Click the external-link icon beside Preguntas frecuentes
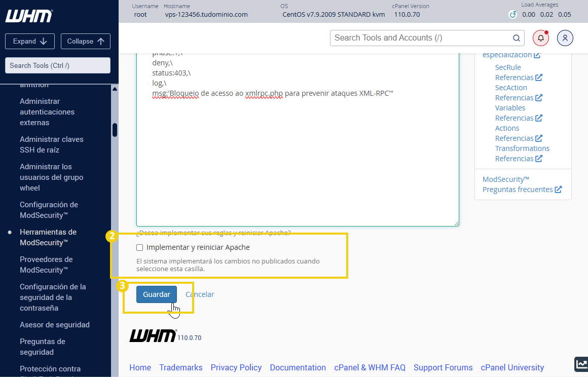The image size is (588, 377). click(559, 190)
